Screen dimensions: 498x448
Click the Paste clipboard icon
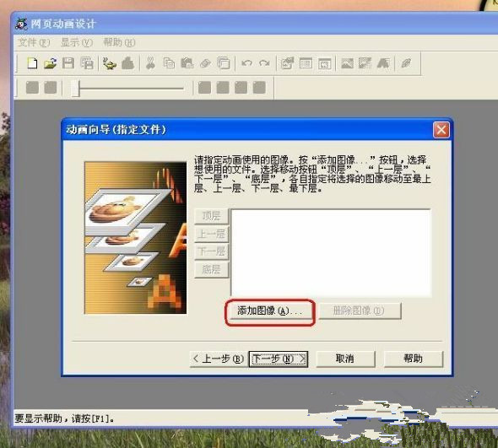pos(187,63)
